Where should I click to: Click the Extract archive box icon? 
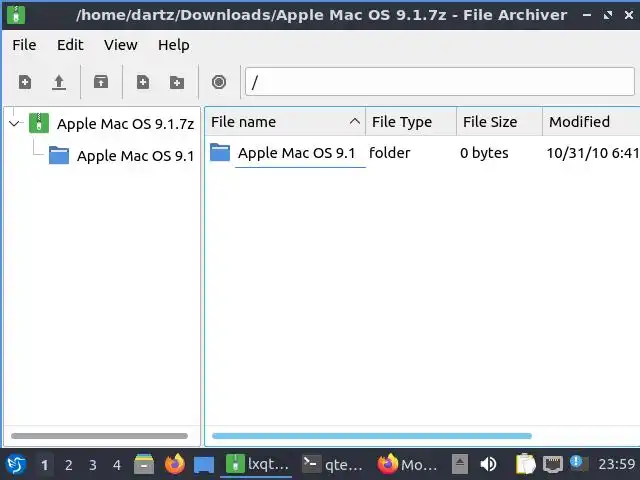pyautogui.click(x=101, y=82)
